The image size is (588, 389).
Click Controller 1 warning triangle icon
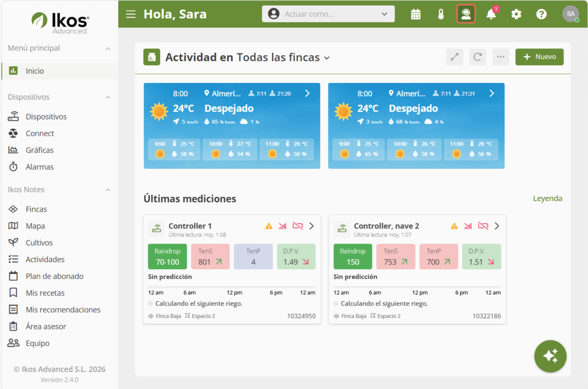coord(269,226)
